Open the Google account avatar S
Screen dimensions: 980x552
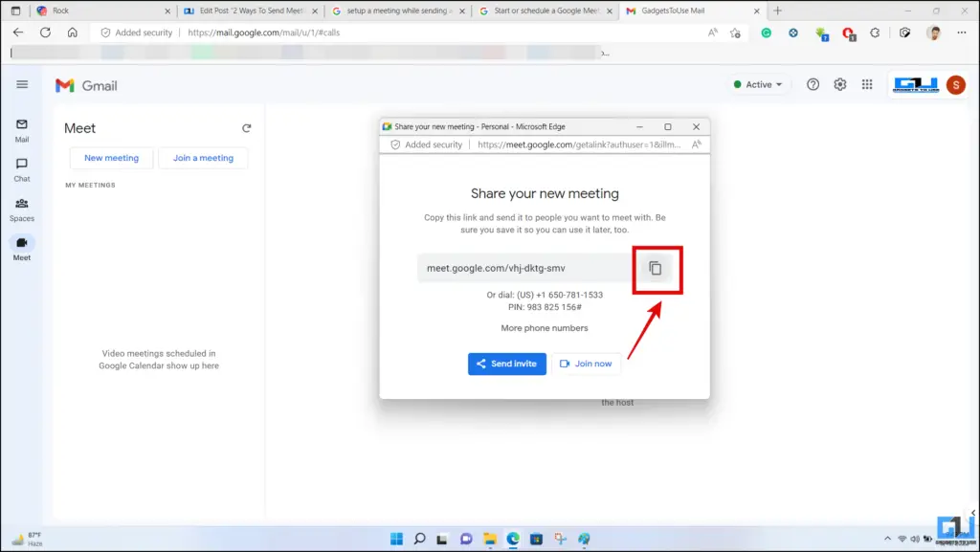click(956, 85)
